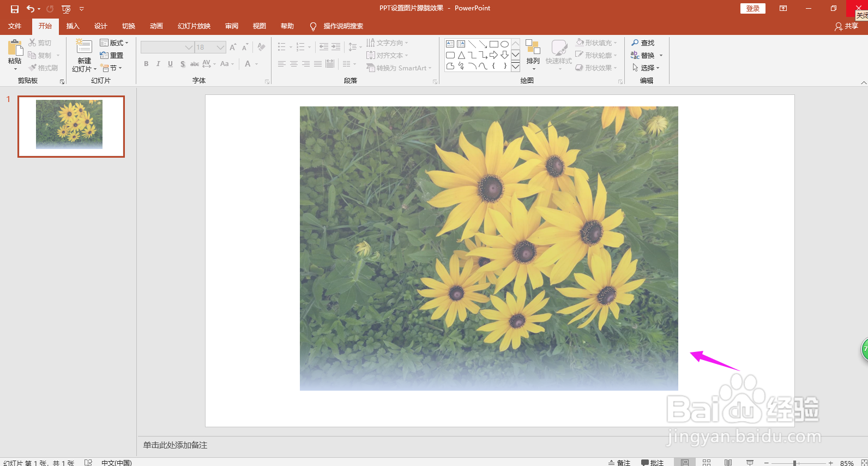Viewport: 868px width, 466px height.
Task: Click the New Slide icon
Action: [x=84, y=46]
